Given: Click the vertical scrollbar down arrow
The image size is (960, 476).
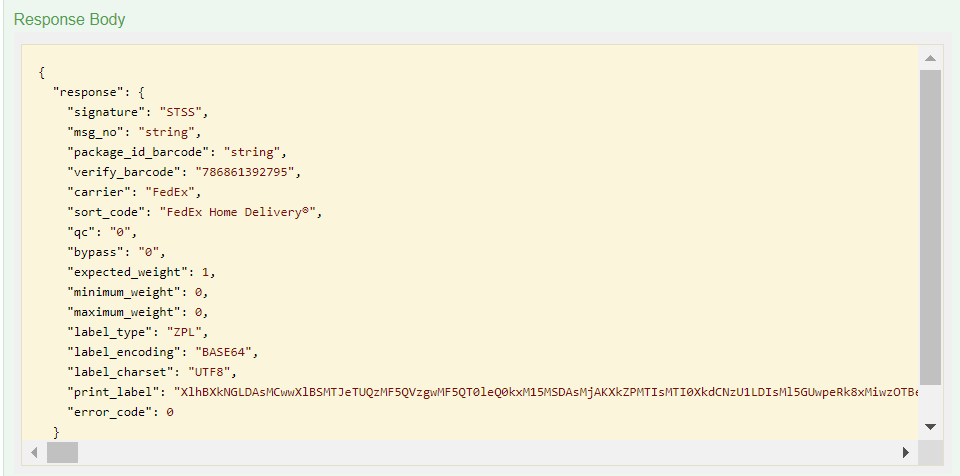Looking at the screenshot, I should pyautogui.click(x=930, y=427).
